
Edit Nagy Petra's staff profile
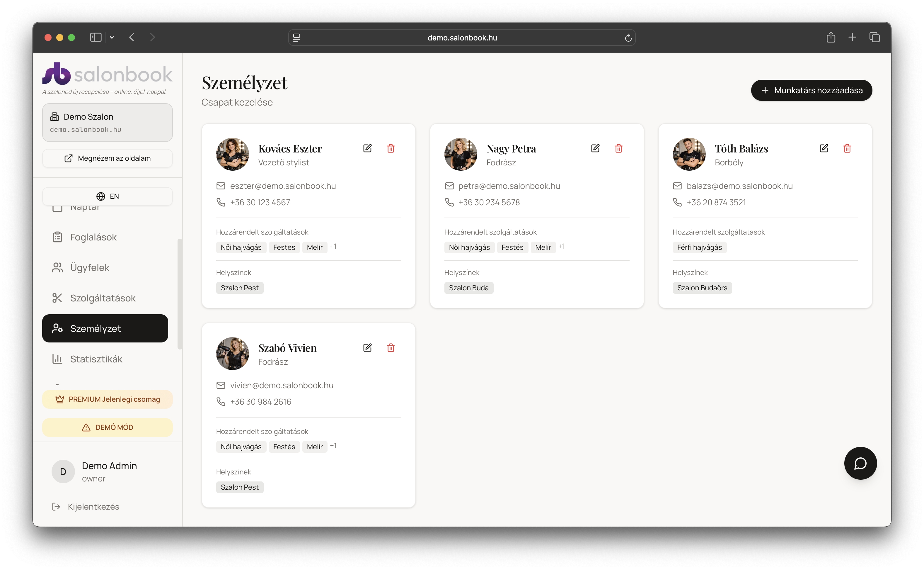(595, 148)
